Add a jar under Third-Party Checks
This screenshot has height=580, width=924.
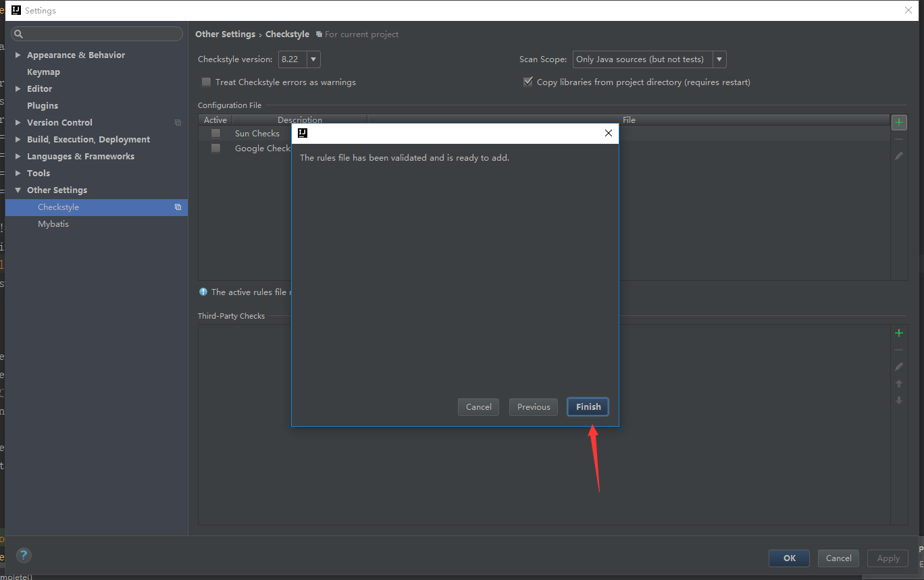click(x=899, y=333)
